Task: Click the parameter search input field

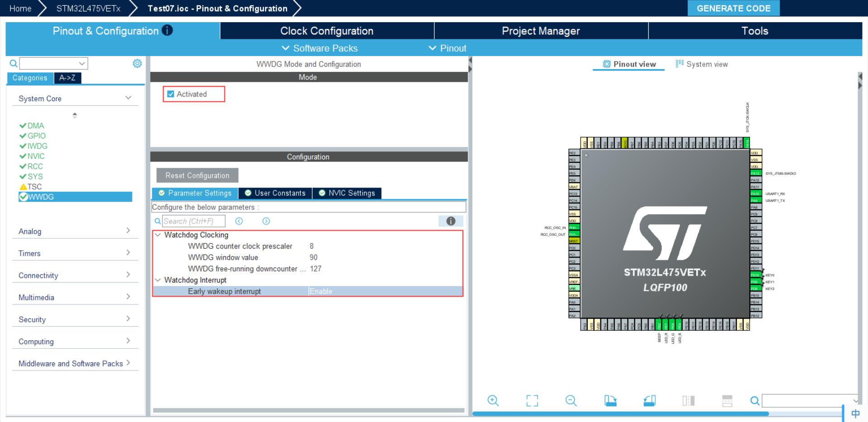Action: click(x=193, y=221)
